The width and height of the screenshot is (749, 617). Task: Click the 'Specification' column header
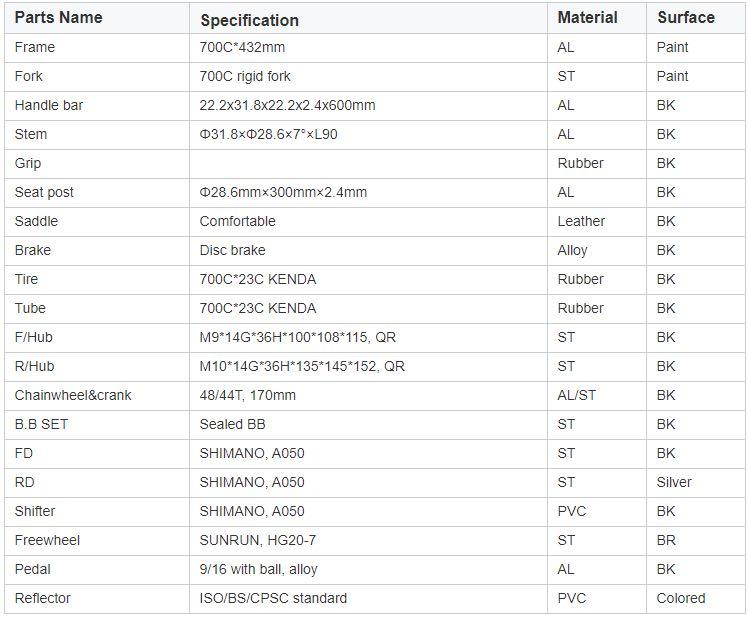tap(249, 20)
